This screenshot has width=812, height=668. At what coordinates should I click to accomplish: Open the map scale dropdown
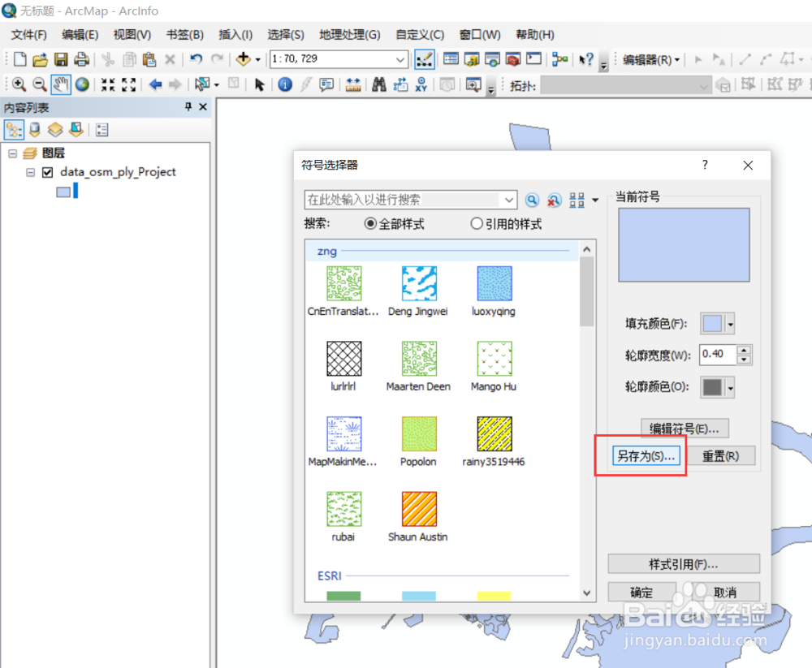[400, 59]
